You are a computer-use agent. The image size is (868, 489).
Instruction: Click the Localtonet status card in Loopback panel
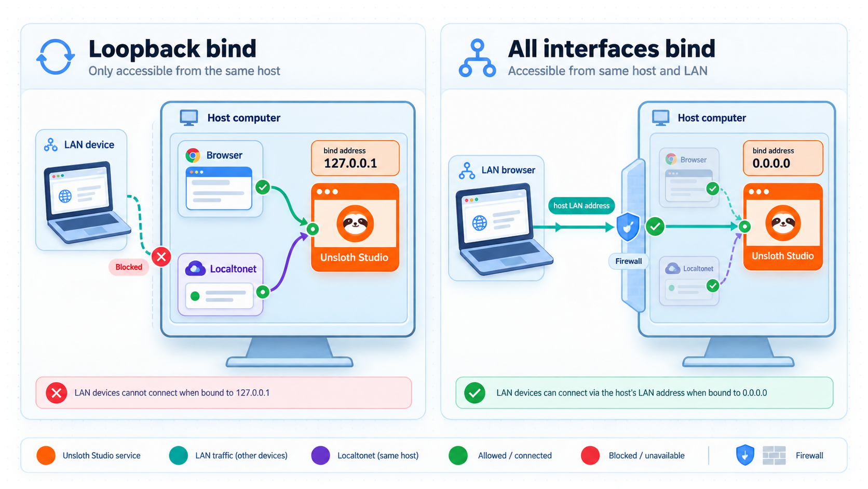pos(220,296)
